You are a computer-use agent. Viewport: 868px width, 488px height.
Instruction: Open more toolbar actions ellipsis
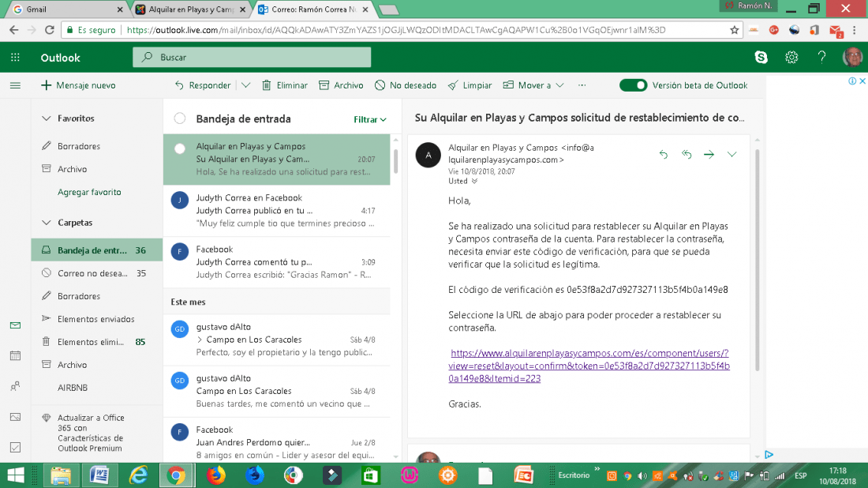pyautogui.click(x=582, y=85)
